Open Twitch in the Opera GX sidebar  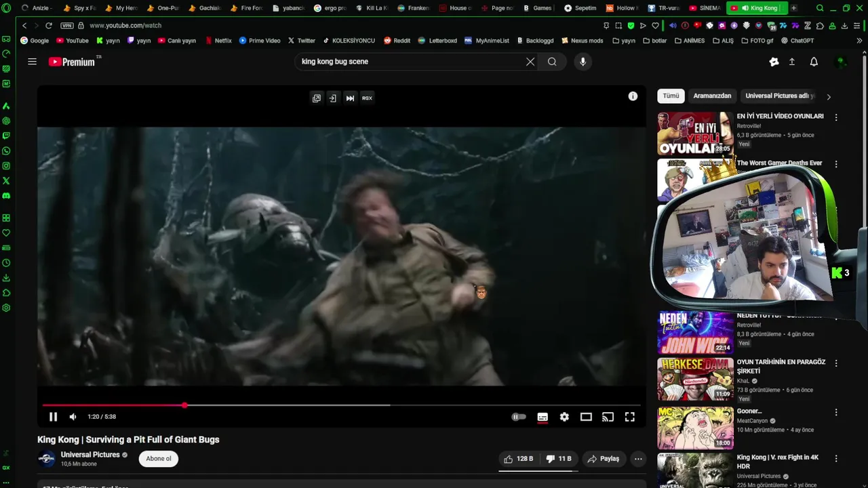coord(6,136)
